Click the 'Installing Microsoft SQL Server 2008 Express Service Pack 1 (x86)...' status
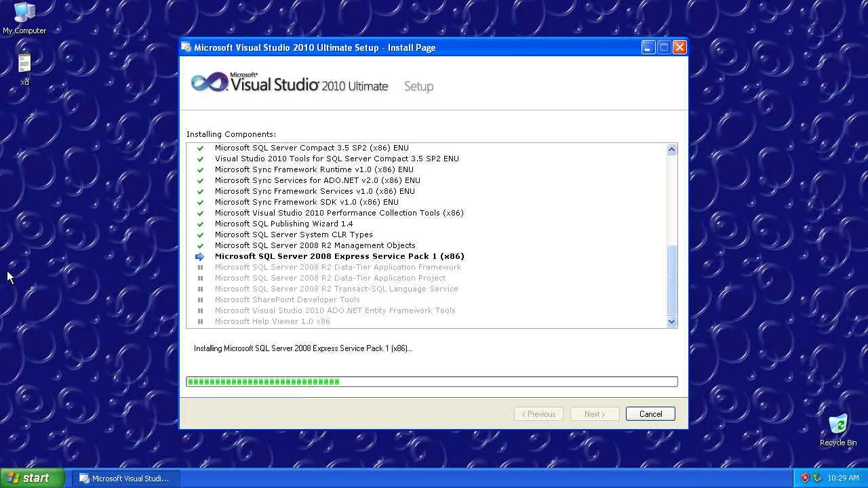 click(303, 348)
